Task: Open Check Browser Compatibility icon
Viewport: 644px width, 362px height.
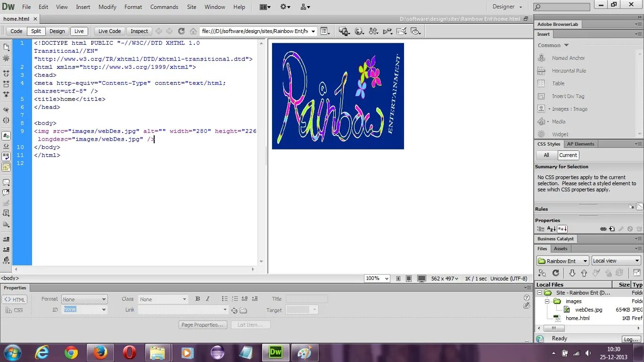Action: pyautogui.click(x=402, y=31)
